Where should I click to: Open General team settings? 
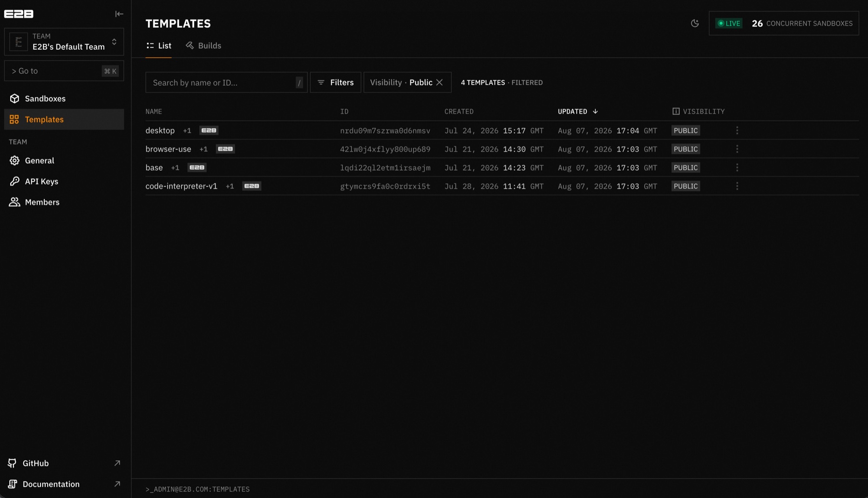64,161
